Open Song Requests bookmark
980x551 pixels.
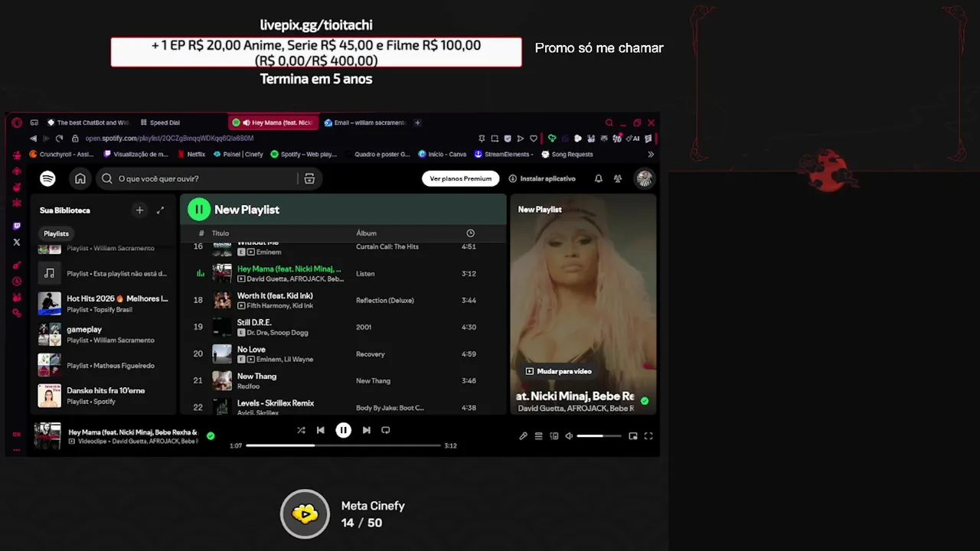(567, 154)
